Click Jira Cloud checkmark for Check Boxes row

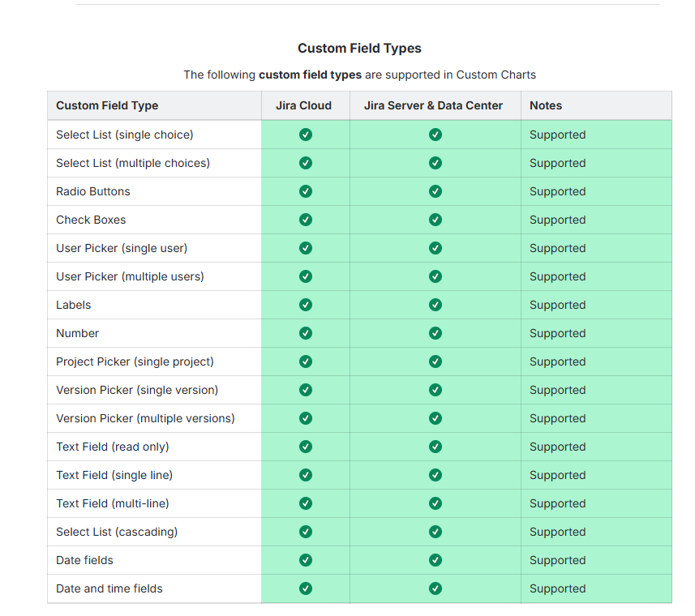click(306, 220)
